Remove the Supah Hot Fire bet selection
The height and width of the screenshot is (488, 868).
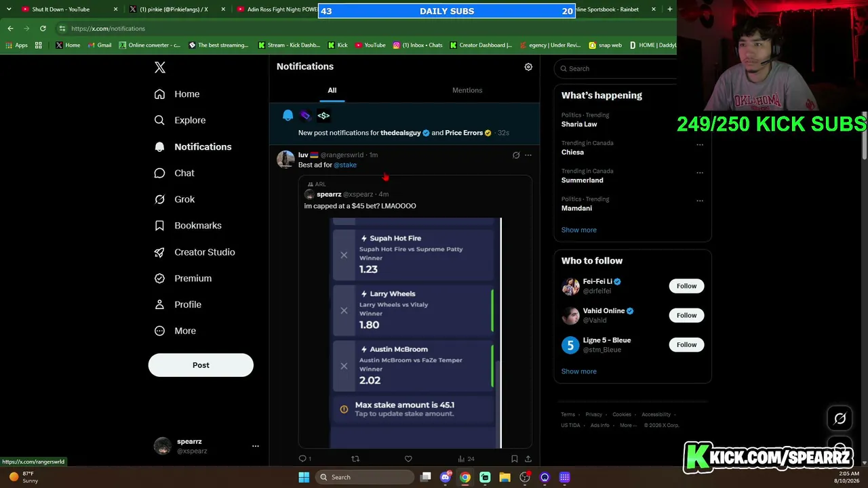[x=344, y=255]
